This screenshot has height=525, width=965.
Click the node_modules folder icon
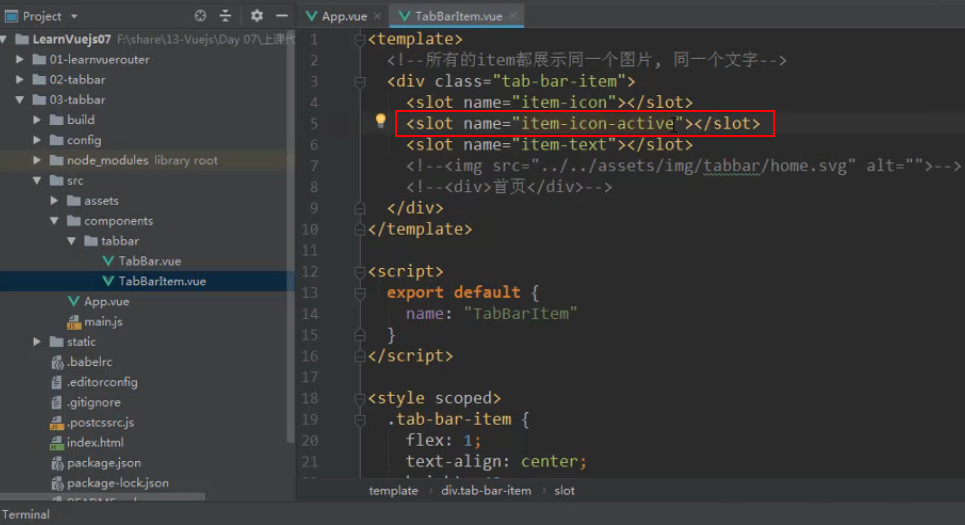click(57, 160)
